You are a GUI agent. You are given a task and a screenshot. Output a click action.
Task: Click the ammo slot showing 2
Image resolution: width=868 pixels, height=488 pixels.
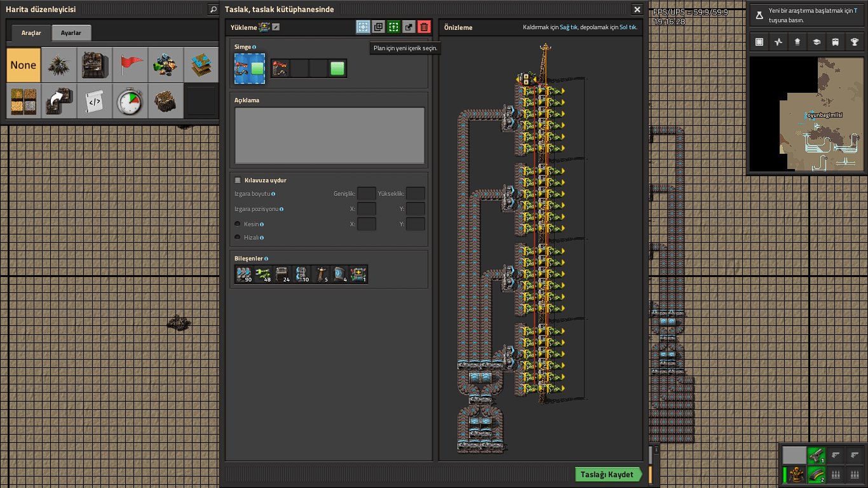coord(817,474)
